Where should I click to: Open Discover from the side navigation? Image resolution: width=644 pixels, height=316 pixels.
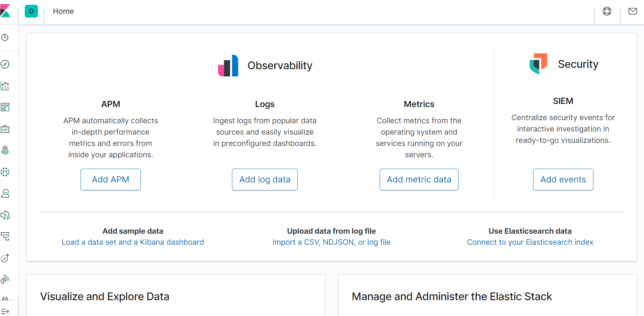pyautogui.click(x=5, y=64)
